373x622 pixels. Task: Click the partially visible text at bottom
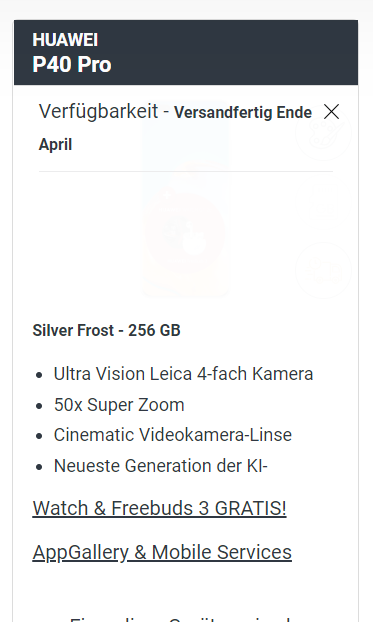point(181,618)
